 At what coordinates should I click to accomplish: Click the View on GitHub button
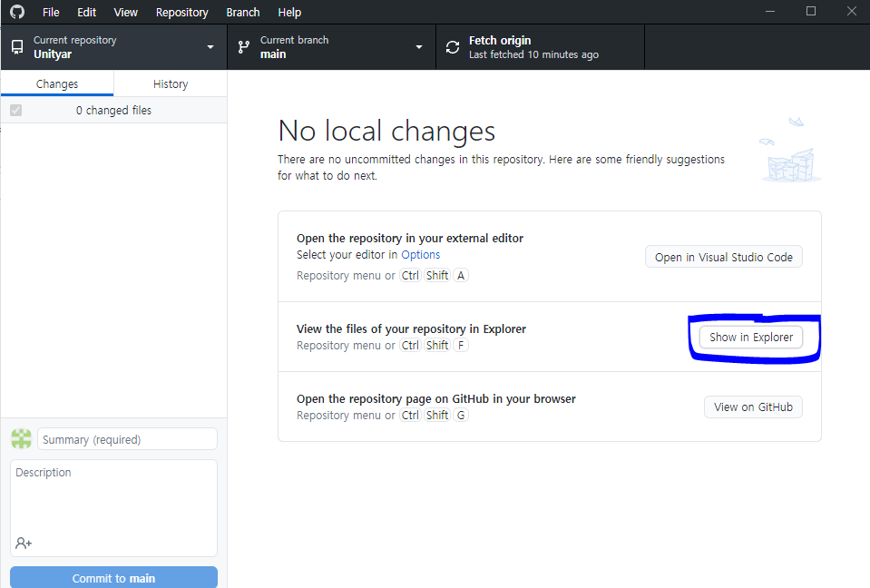coord(753,407)
